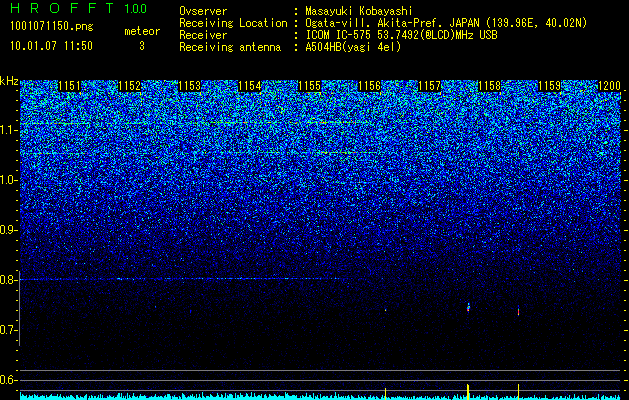Select the observer name Masayuki Kobayashi
Image resolution: width=629 pixels, height=400 pixels.
click(x=359, y=11)
